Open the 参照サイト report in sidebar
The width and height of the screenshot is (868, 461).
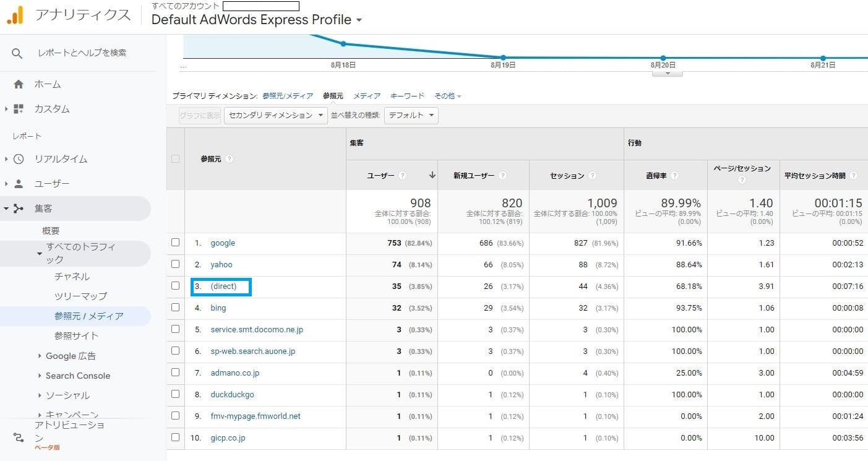pyautogui.click(x=77, y=336)
